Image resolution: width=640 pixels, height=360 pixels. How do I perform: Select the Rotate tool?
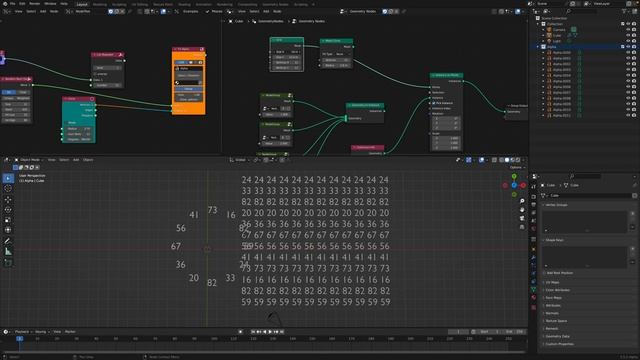[8, 210]
